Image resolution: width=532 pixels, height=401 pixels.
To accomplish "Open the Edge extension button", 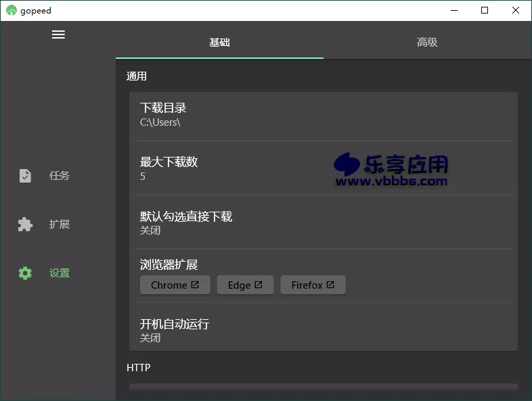I will [245, 285].
